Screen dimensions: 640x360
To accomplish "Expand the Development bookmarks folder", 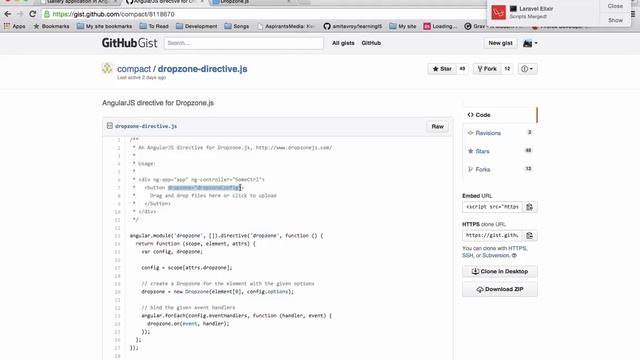I will click(x=197, y=26).
